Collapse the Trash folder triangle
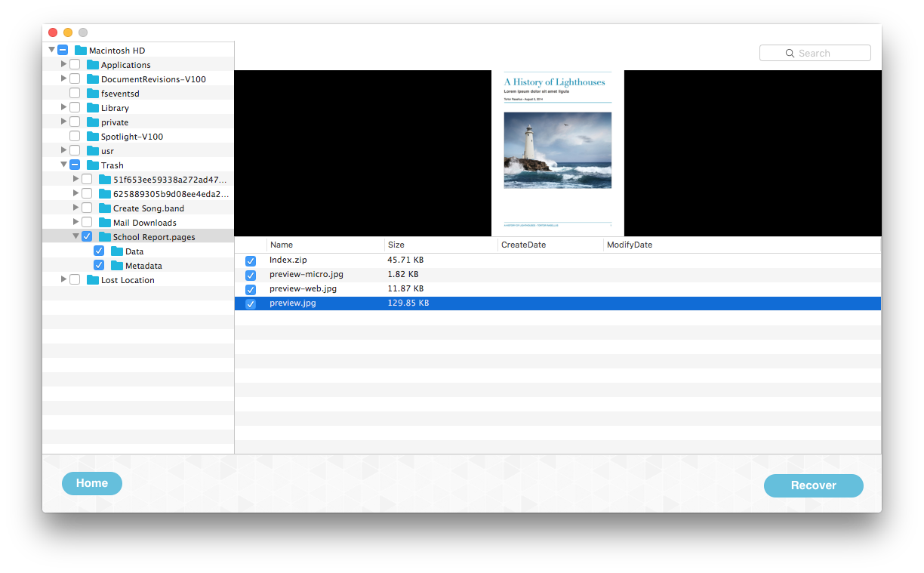Viewport: 924px width, 573px height. pos(64,165)
